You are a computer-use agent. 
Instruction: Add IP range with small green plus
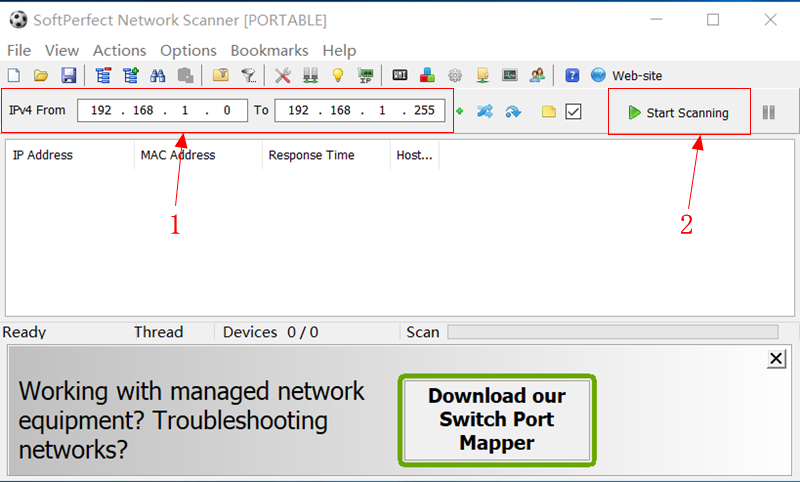460,111
